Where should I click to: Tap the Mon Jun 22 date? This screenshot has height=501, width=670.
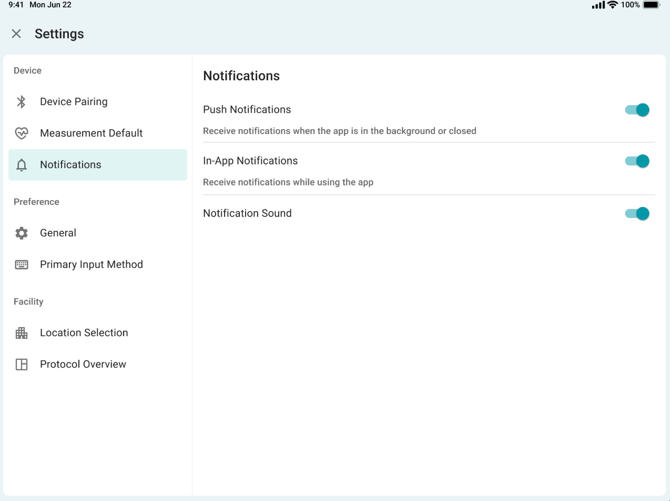click(50, 5)
